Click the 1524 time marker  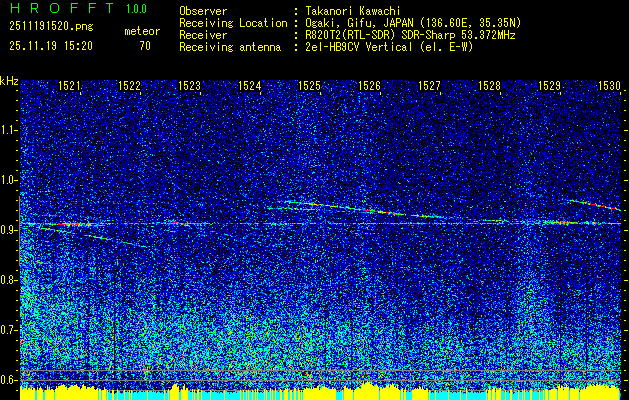point(250,85)
